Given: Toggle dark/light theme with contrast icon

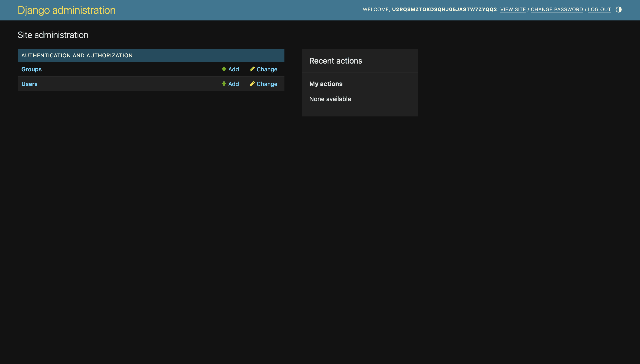Looking at the screenshot, I should [619, 10].
